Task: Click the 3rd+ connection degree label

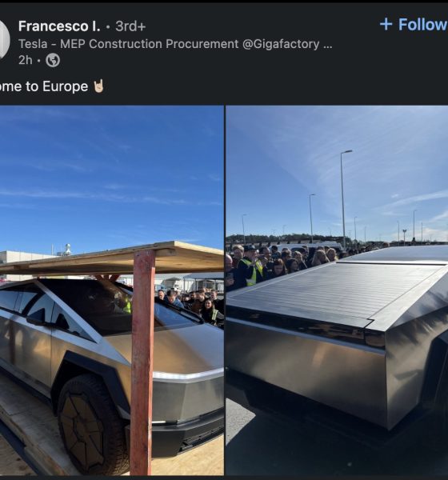Action: 130,26
